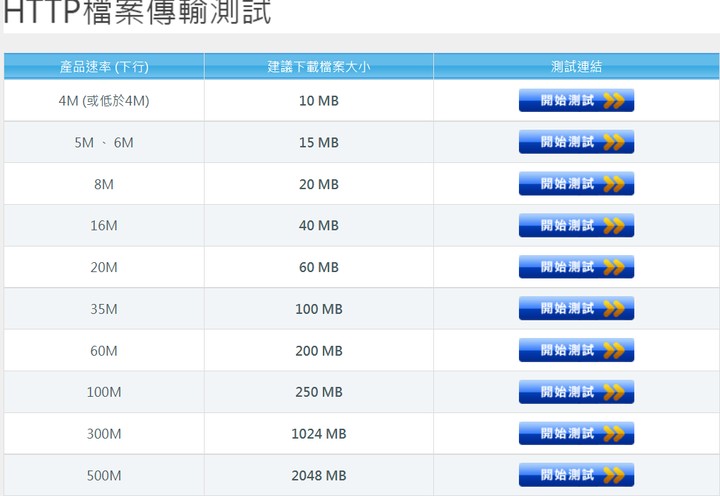Select the 100M rate cell
This screenshot has height=496, width=720.
click(104, 392)
